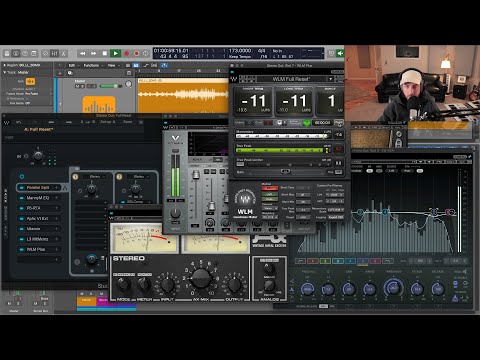
Task: Expand the arrow on the Vitamin slot
Action: (56, 229)
